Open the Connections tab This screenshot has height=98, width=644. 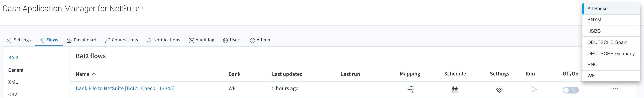122,40
